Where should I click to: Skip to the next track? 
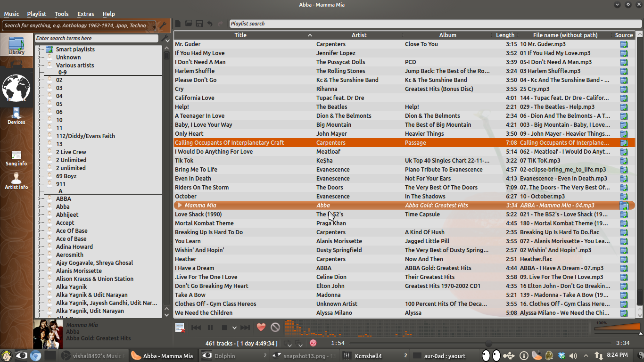[245, 328]
